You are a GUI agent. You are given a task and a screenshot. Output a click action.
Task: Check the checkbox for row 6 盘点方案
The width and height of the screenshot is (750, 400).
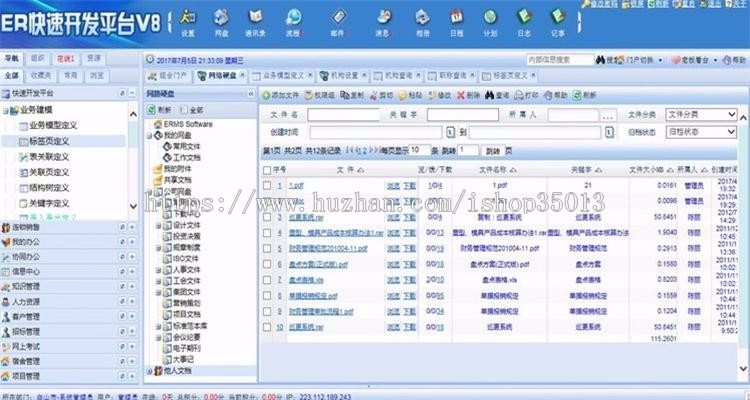(267, 264)
